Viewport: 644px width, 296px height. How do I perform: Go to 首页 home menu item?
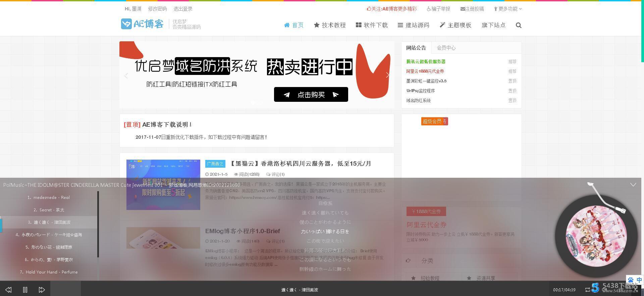294,25
